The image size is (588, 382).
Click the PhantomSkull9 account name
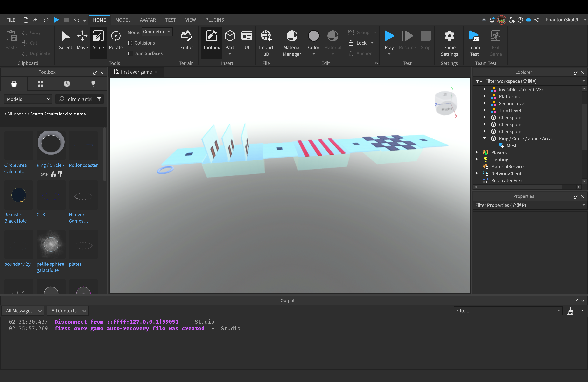click(x=562, y=20)
